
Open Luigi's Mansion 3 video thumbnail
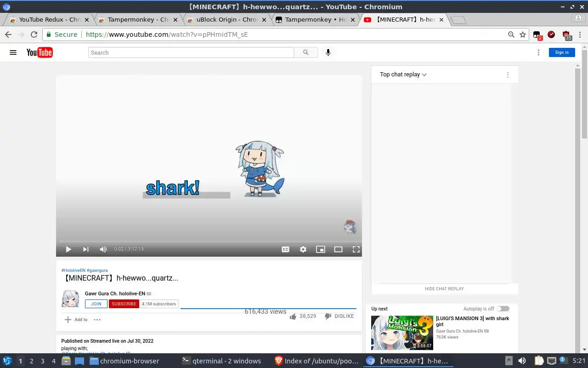click(x=402, y=333)
